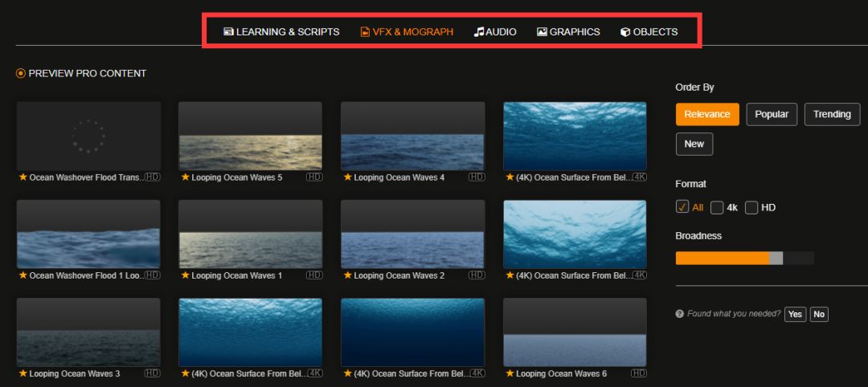The height and width of the screenshot is (387, 868).
Task: Click the Learning & Scripts tab icon
Action: click(228, 31)
